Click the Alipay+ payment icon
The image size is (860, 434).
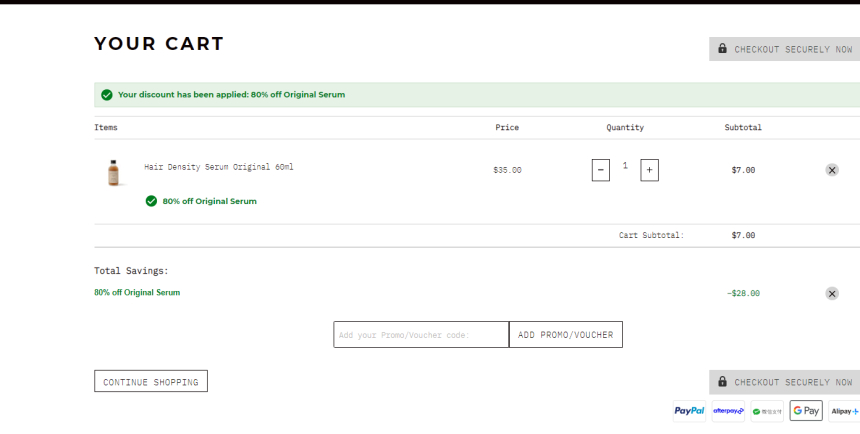point(843,411)
